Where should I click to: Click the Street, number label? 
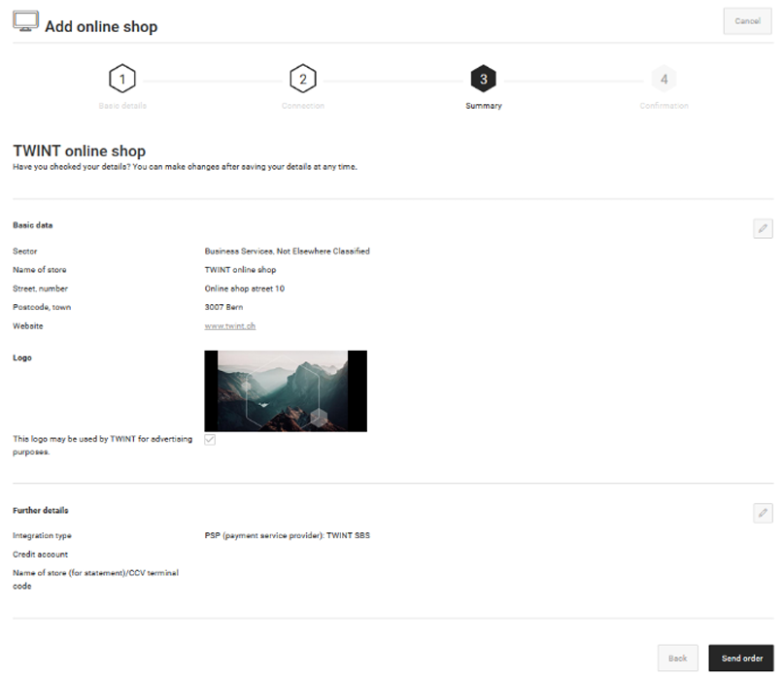[40, 288]
